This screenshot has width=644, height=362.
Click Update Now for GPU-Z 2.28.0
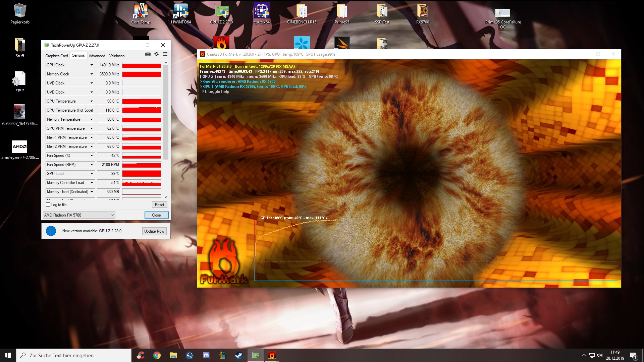154,231
